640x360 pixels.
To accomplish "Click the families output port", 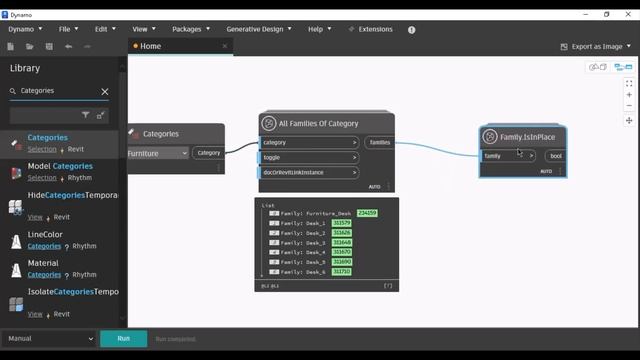I will tap(380, 142).
